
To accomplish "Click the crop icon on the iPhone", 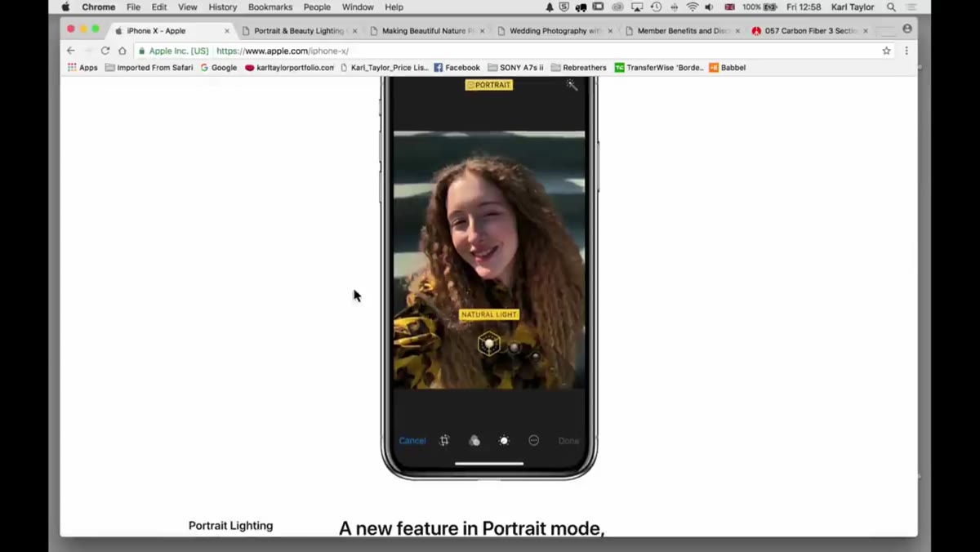I will click(x=444, y=441).
